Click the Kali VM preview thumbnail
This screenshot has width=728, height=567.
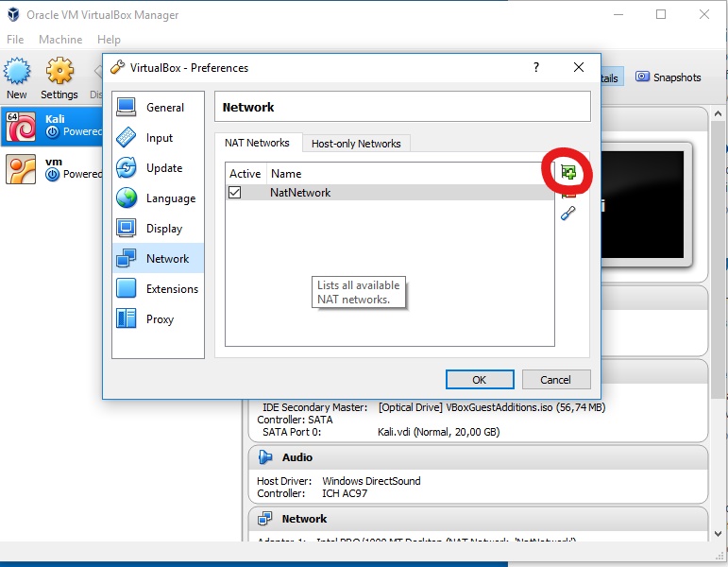tap(643, 204)
